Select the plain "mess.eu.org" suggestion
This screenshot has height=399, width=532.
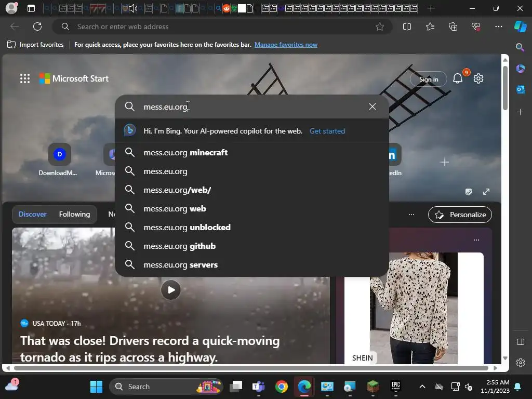click(252, 171)
